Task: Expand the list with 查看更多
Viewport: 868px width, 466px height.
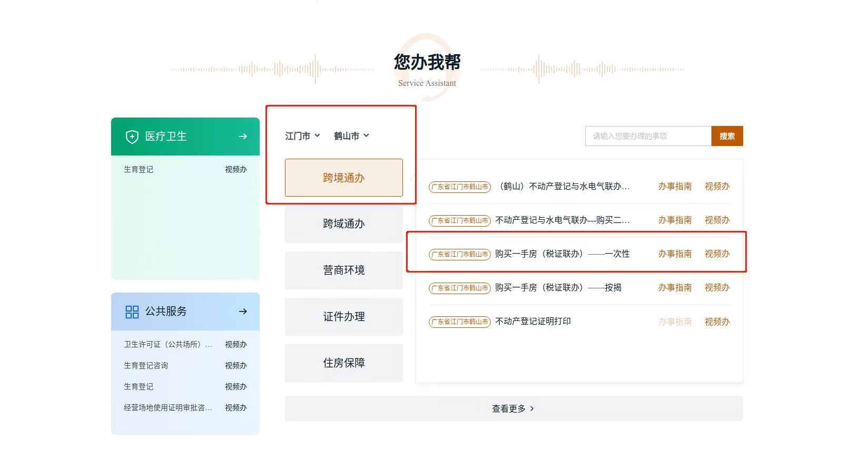Action: (x=514, y=409)
